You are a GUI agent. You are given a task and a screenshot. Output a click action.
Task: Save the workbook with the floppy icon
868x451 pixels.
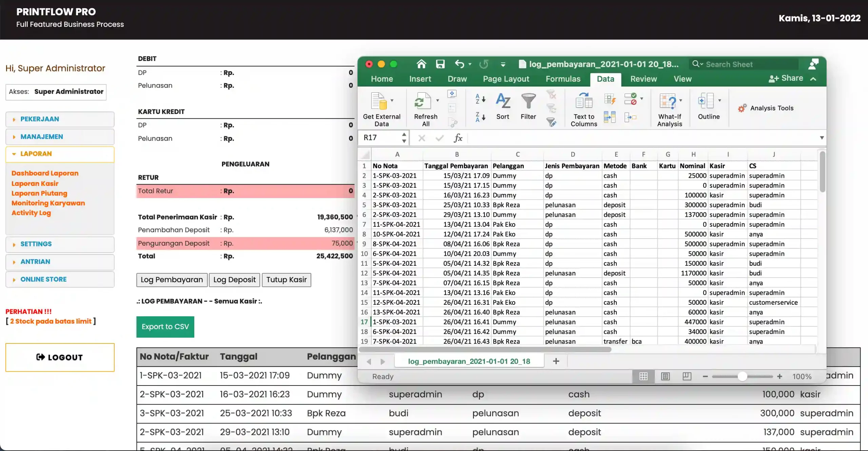440,64
